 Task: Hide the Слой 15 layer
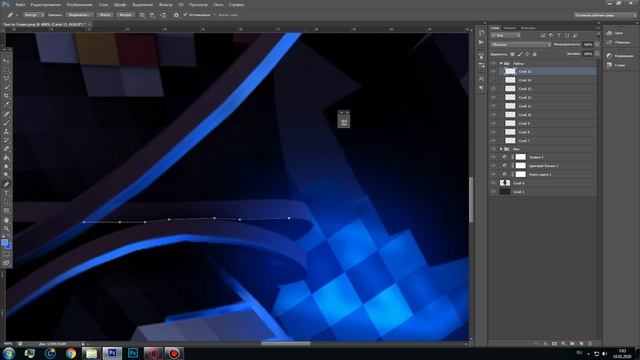(x=493, y=71)
